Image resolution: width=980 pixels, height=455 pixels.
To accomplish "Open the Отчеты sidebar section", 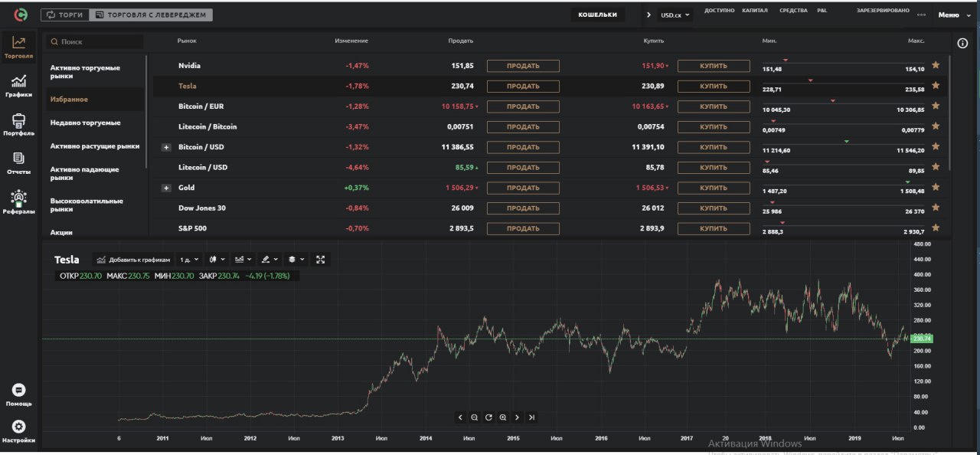I will pyautogui.click(x=19, y=162).
